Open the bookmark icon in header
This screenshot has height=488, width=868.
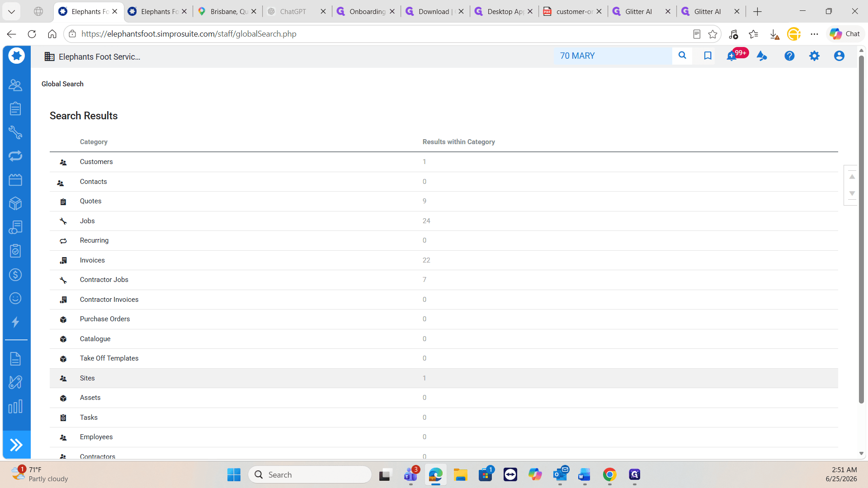(708, 56)
